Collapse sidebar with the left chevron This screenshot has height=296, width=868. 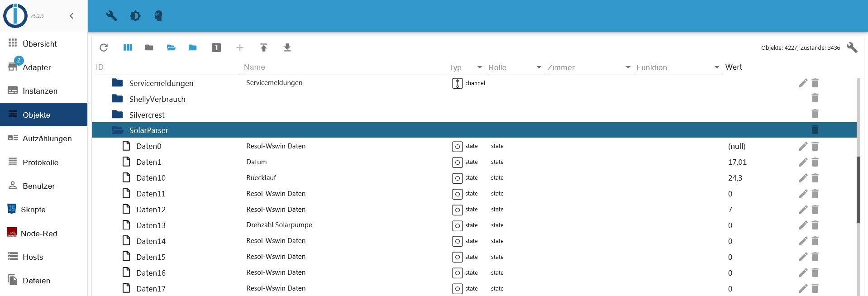tap(72, 16)
